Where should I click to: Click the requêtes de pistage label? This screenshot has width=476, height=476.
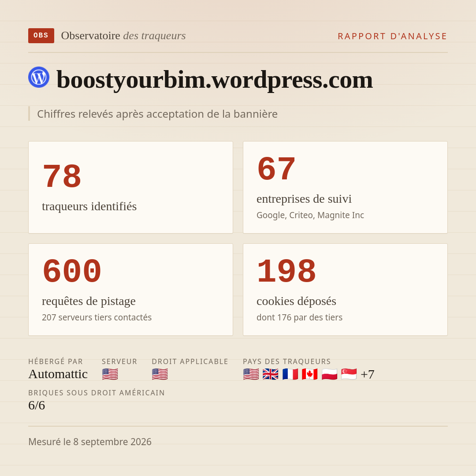[89, 301]
